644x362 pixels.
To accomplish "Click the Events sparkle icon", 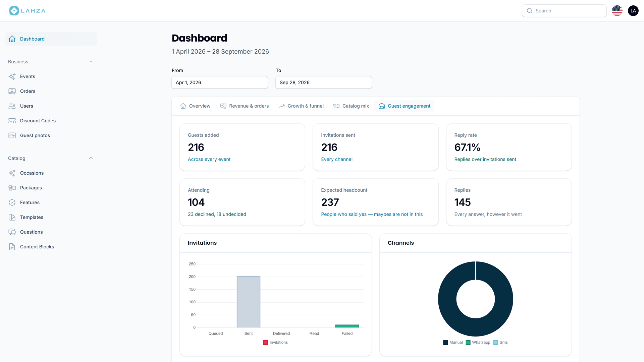I will click(x=12, y=76).
